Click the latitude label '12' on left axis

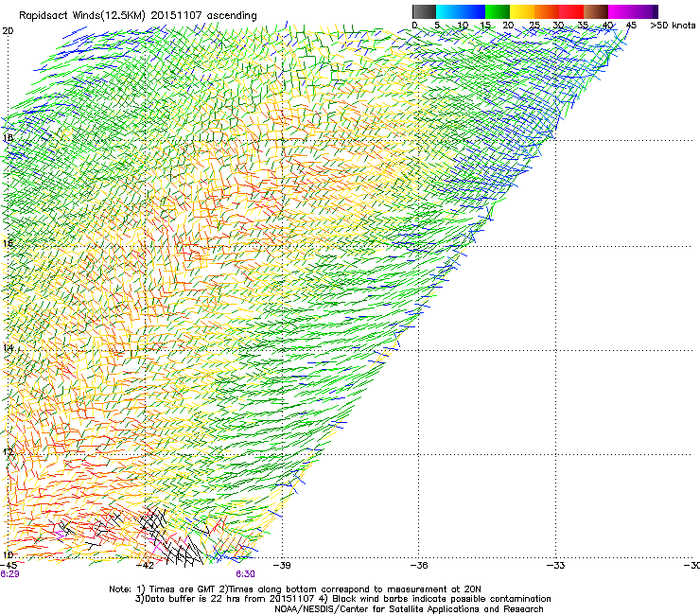click(x=8, y=452)
